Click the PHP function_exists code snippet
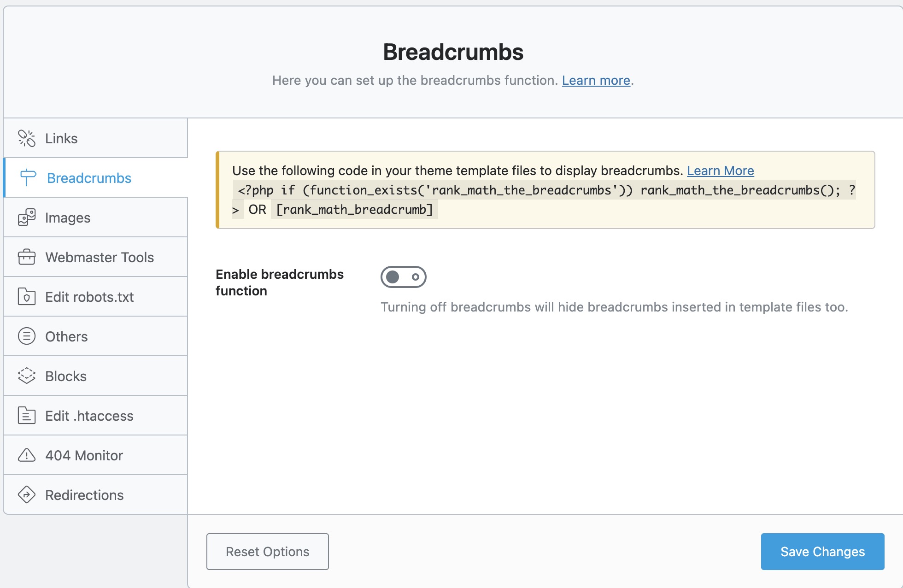 coord(544,200)
